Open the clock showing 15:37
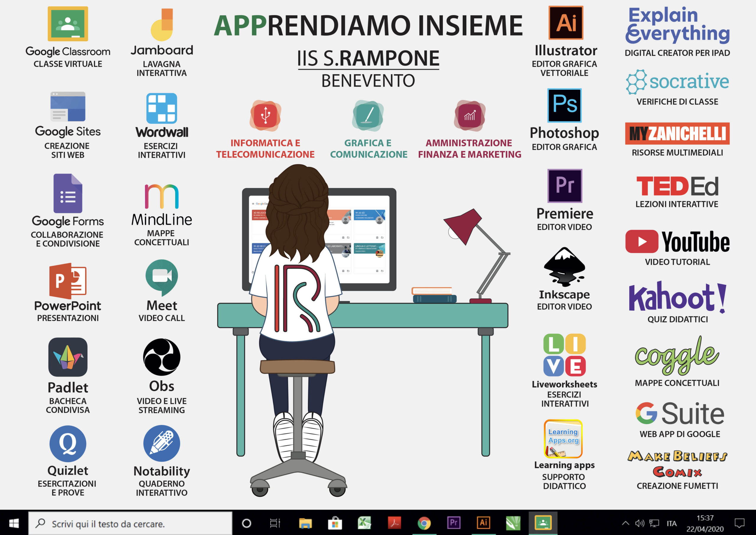756x535 pixels. [x=705, y=523]
